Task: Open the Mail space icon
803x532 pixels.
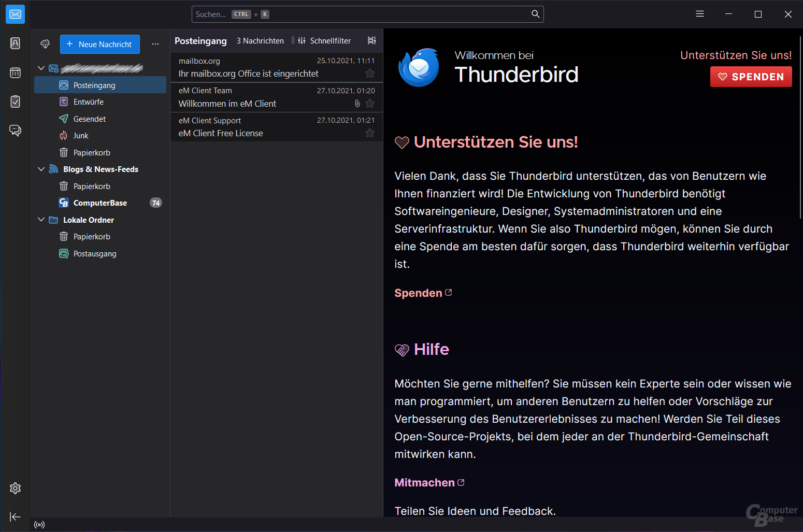Action: (15, 14)
